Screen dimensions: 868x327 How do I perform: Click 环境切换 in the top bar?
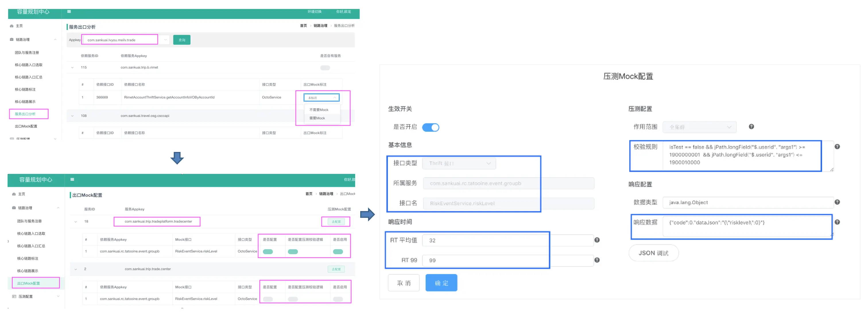point(314,11)
